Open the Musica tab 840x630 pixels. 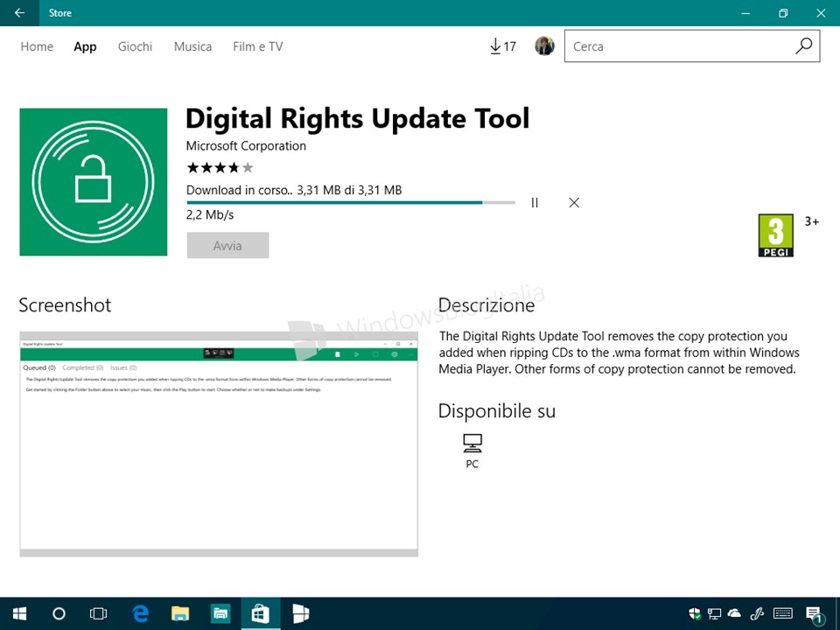coord(192,46)
